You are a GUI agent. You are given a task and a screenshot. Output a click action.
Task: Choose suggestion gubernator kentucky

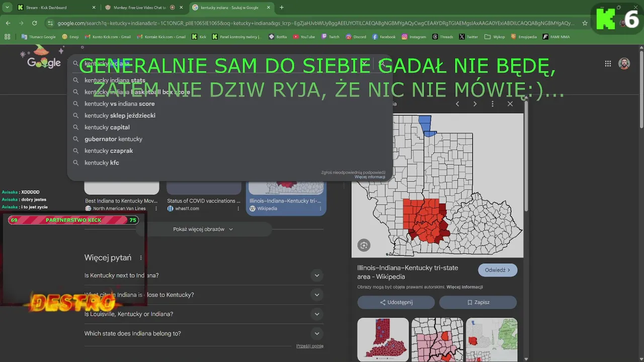coord(230,139)
